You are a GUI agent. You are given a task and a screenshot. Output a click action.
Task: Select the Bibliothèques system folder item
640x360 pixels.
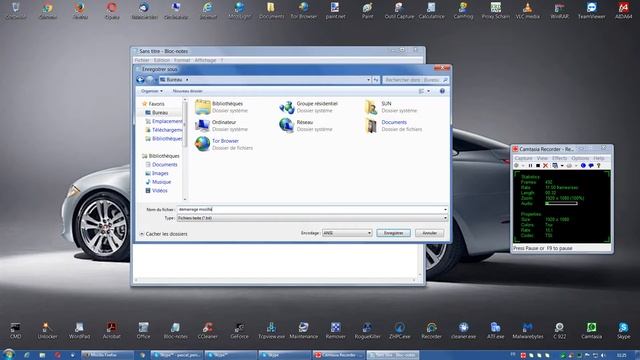click(x=221, y=107)
